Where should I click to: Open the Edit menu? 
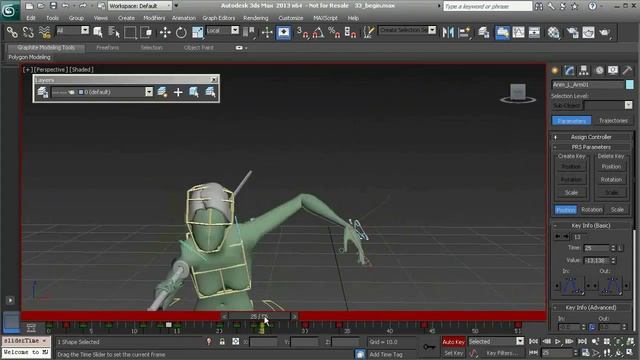coord(31,18)
